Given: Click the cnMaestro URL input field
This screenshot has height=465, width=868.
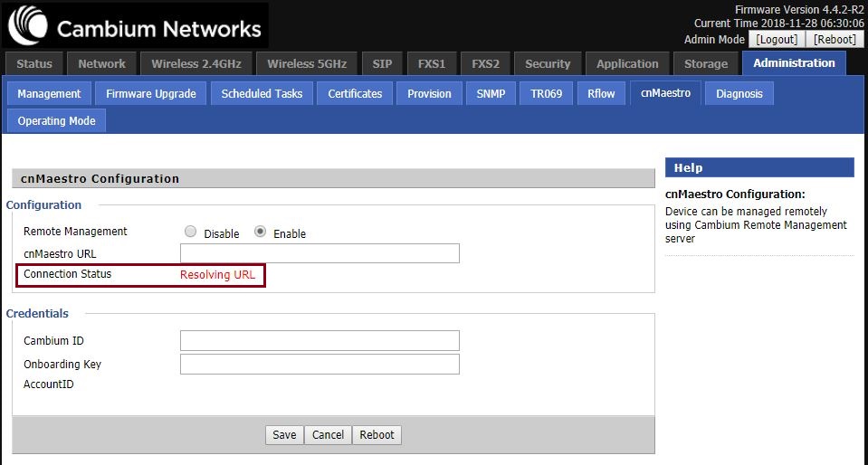Looking at the screenshot, I should 320,253.
